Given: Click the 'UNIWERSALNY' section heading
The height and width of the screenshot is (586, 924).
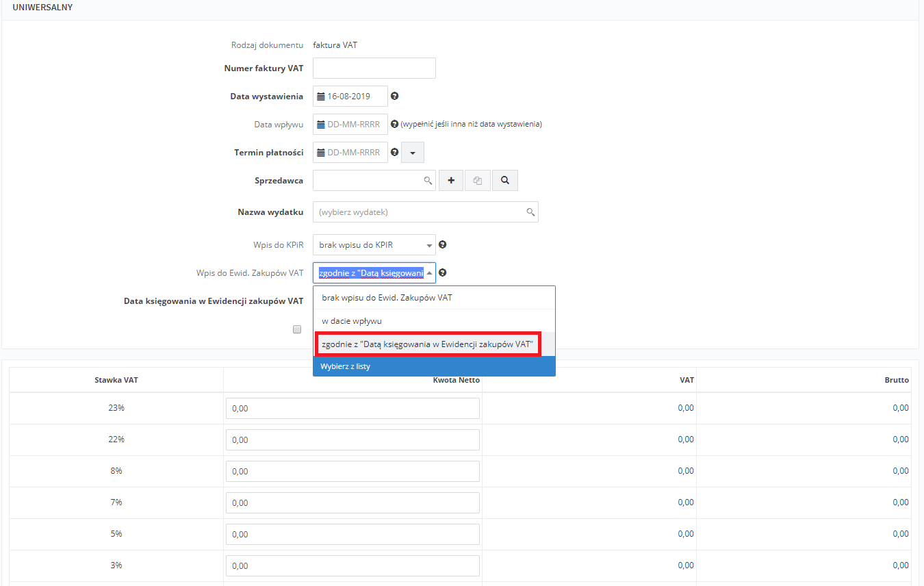Looking at the screenshot, I should tap(43, 8).
